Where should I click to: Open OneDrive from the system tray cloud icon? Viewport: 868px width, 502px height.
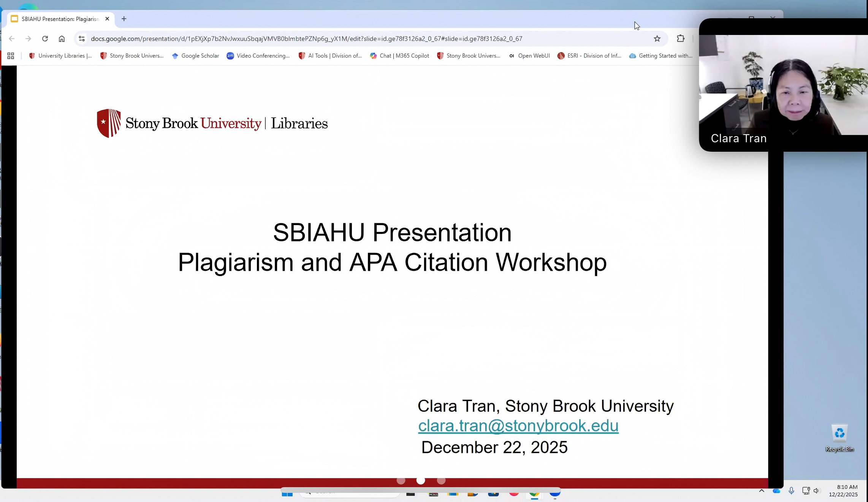pyautogui.click(x=776, y=491)
